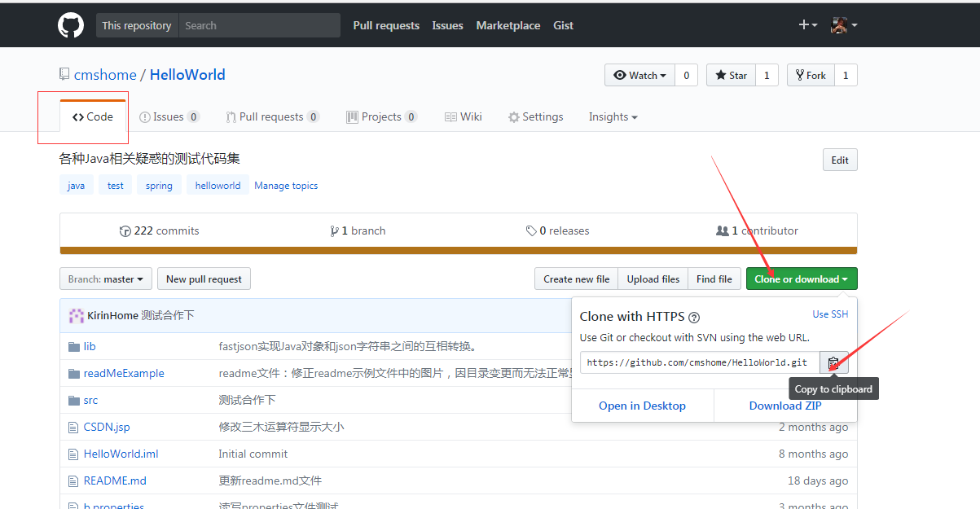Click the test topic tag

[116, 186]
